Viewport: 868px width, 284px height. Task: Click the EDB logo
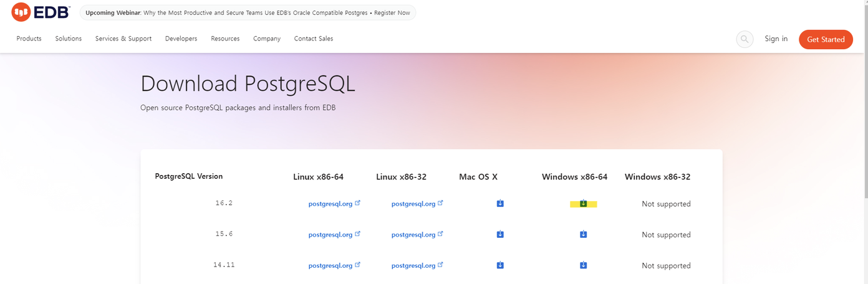[41, 12]
